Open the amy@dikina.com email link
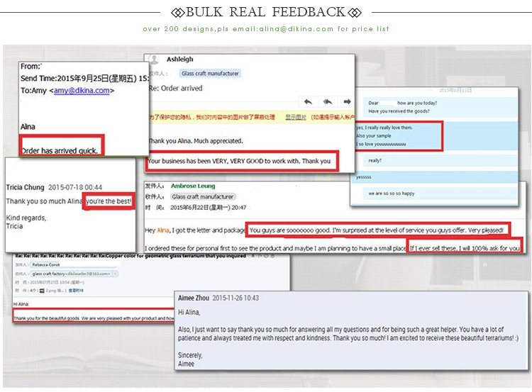The image size is (532, 392). point(82,91)
